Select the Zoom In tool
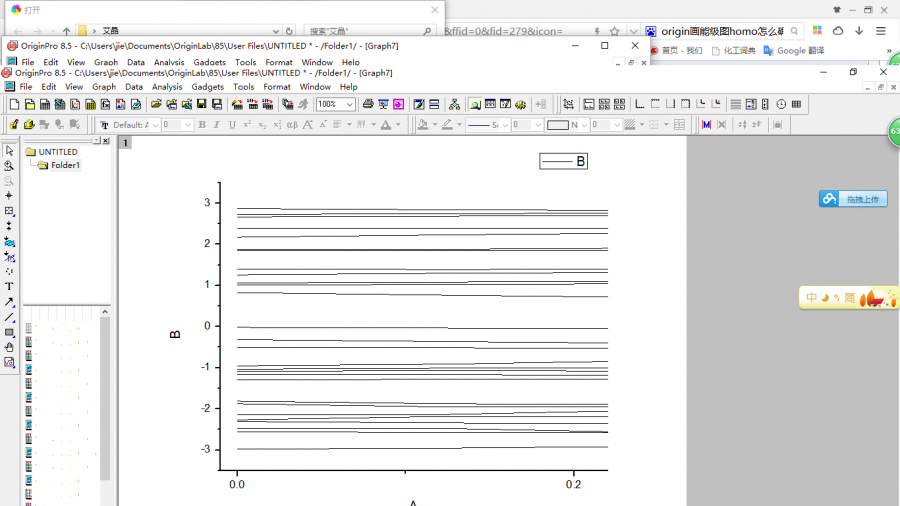 (x=9, y=166)
